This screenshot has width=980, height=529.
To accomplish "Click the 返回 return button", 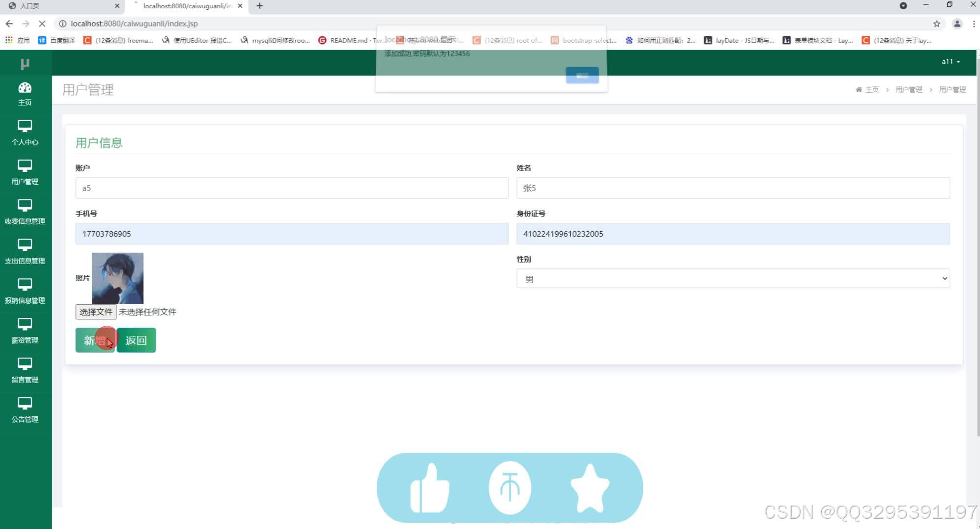I will [x=136, y=340].
